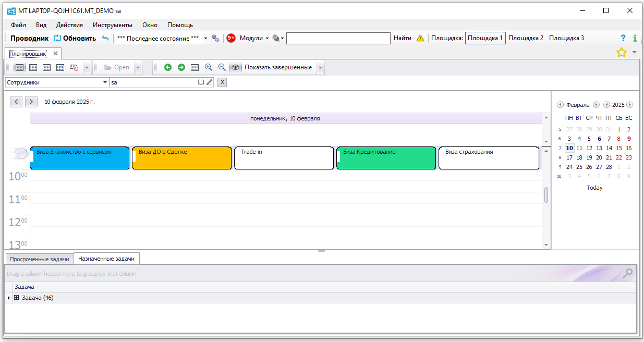Zoom in the scheduler with magnifier plus
The image size is (644, 342).
(209, 67)
